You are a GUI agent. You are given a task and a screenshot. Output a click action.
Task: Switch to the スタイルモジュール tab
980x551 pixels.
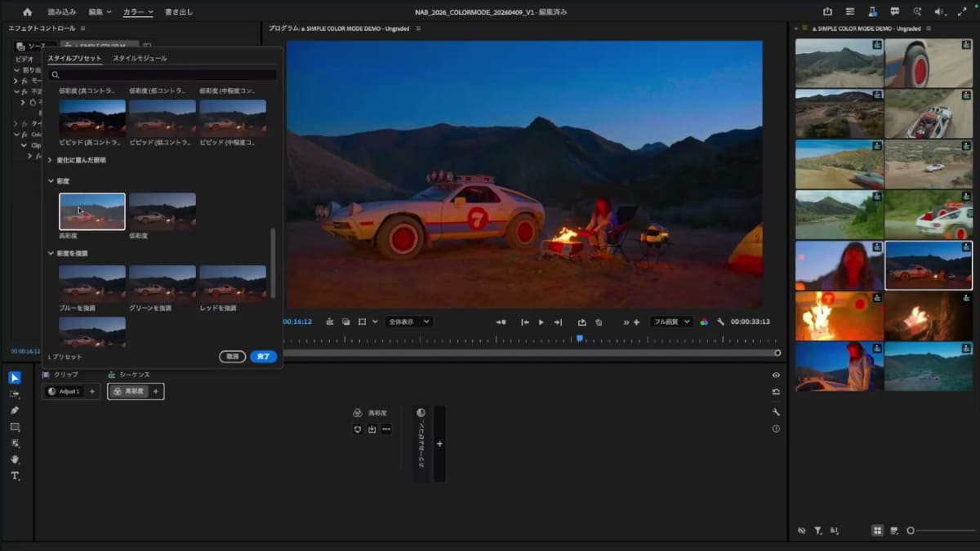pyautogui.click(x=140, y=59)
